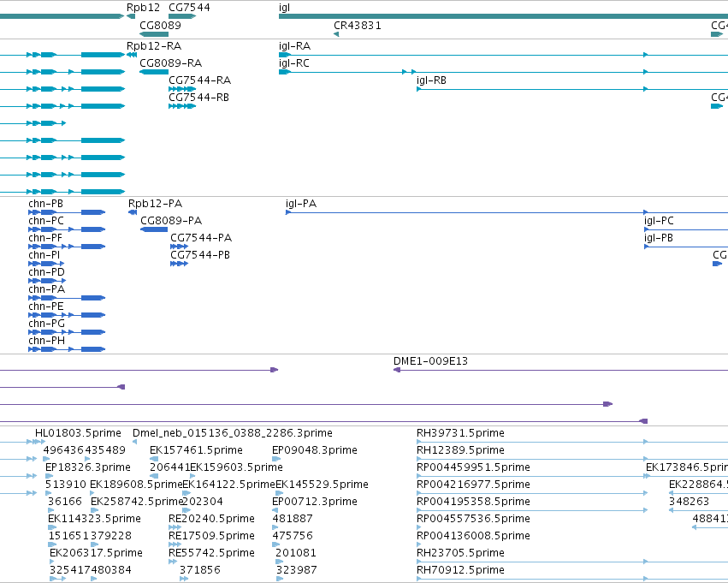Click the chn-PD protein label
Viewport: 728px width, 583px height.
click(46, 272)
